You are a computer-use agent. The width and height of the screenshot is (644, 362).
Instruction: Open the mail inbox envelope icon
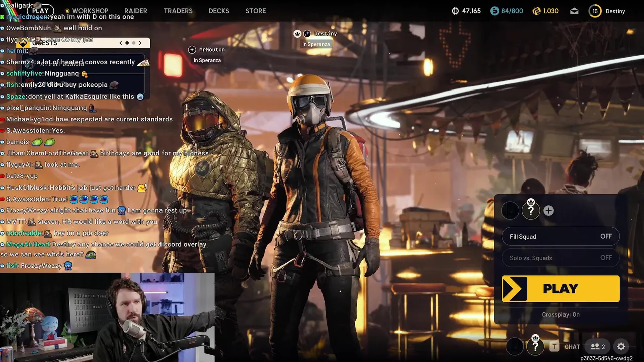[574, 11]
